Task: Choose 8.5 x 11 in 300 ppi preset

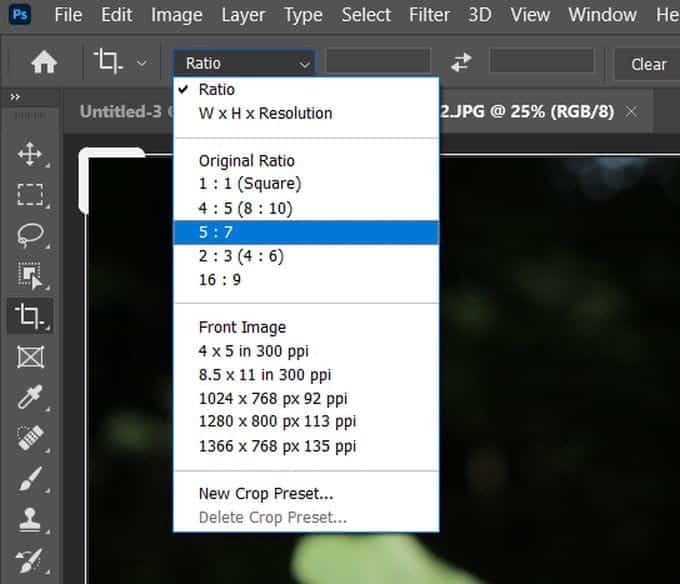Action: [306, 375]
